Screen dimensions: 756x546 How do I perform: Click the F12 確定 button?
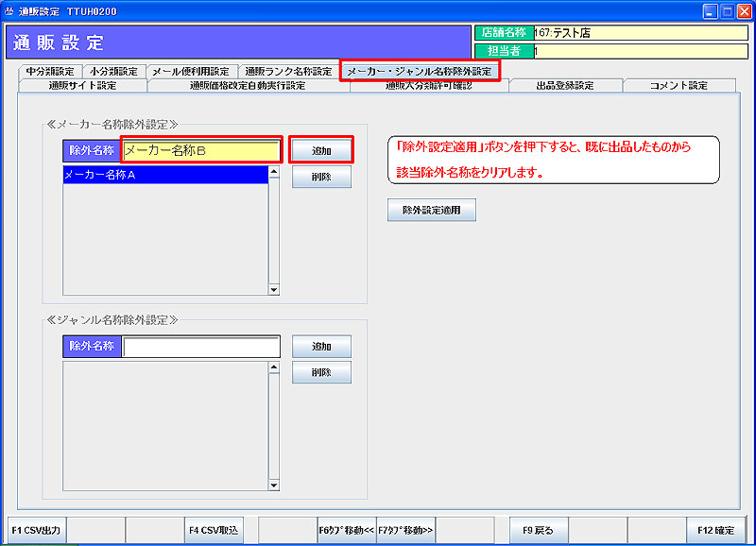[x=715, y=530]
